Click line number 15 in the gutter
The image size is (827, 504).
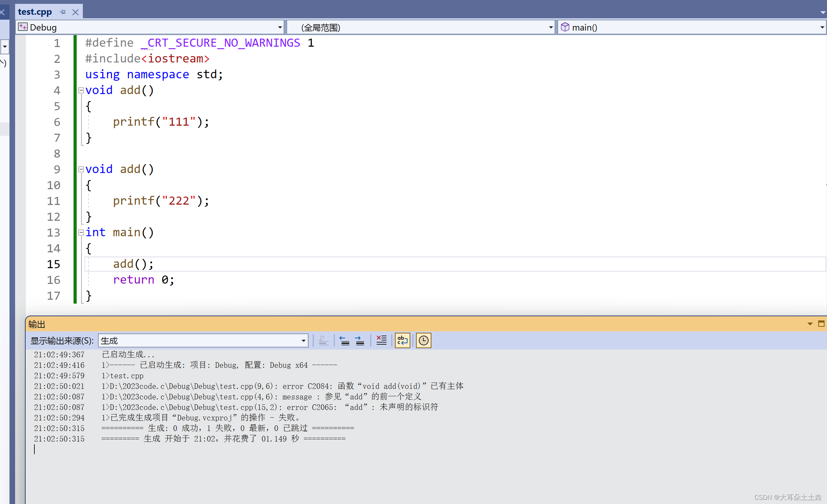(54, 264)
